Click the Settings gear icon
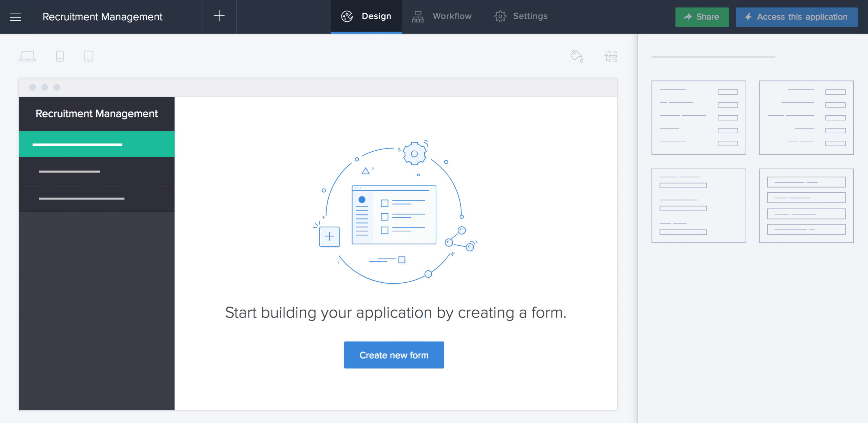Viewport: 868px width, 423px height. 500,16
